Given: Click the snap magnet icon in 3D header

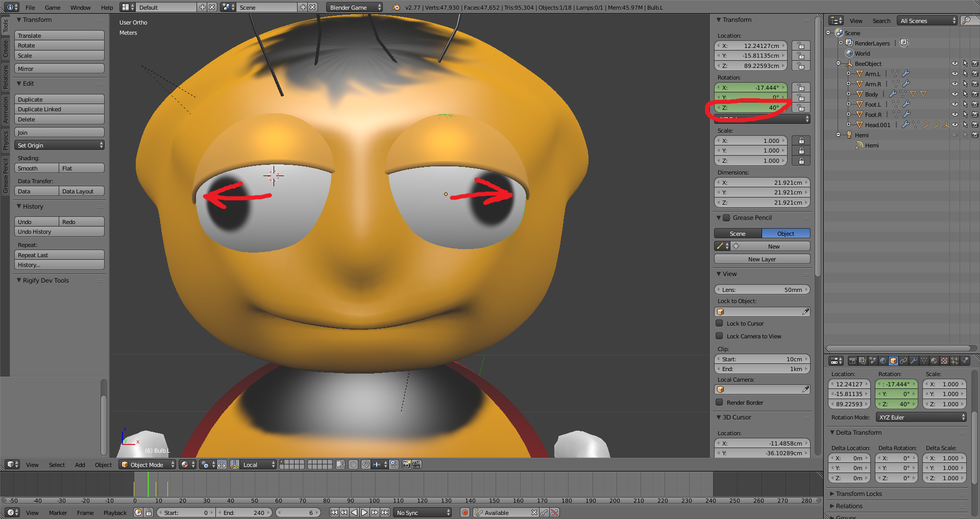Looking at the screenshot, I should (366, 464).
